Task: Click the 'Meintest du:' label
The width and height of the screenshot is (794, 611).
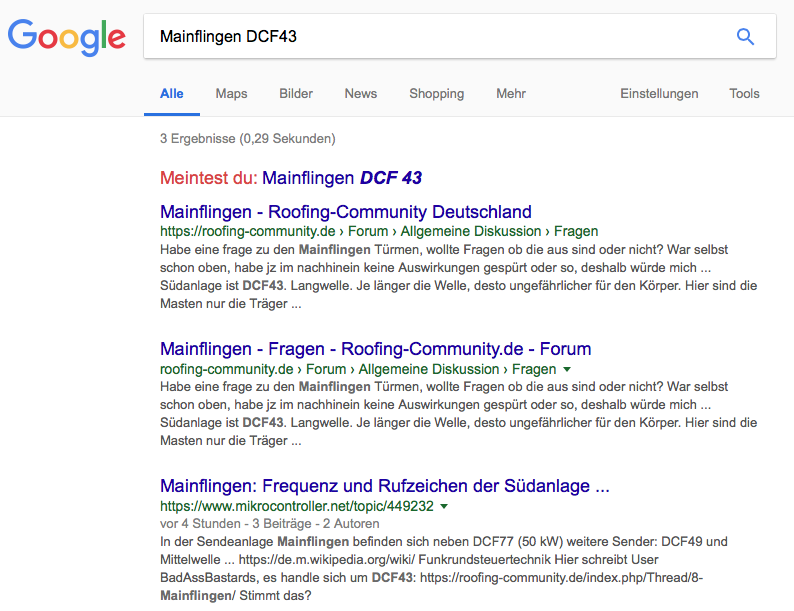Action: coord(209,178)
